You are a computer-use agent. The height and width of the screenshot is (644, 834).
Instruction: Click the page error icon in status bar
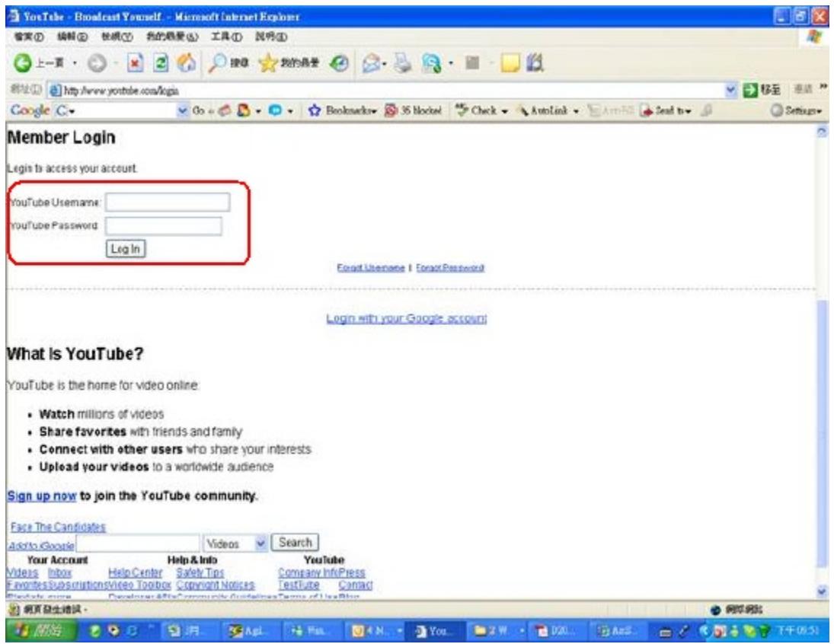(x=14, y=610)
